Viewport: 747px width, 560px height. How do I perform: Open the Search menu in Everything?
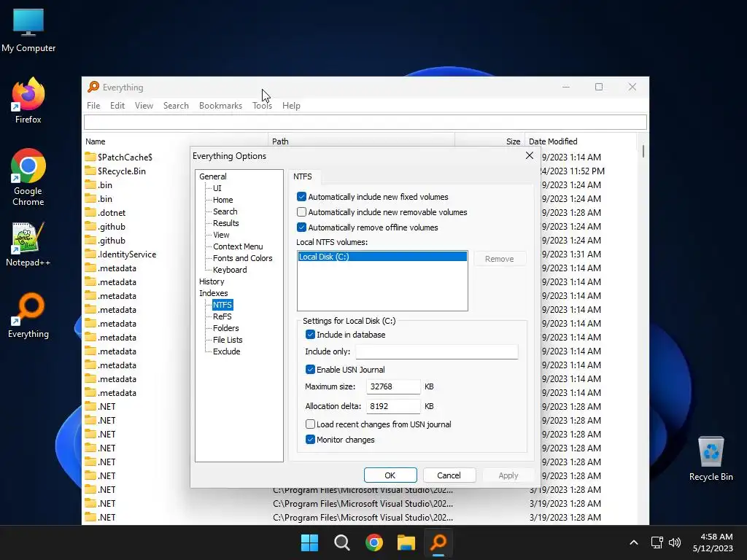pos(176,105)
